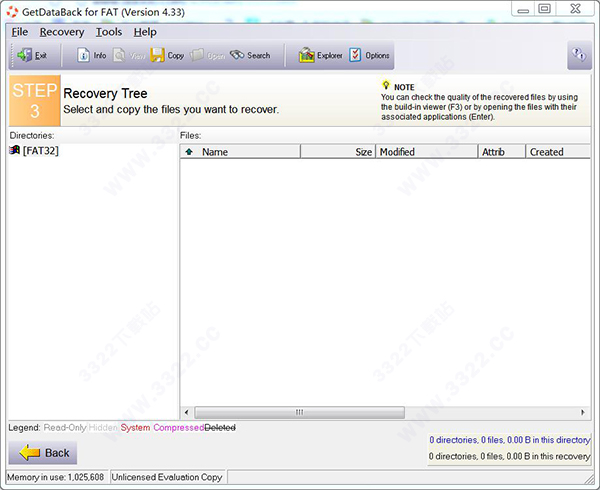
Task: Close the GetDataBack window
Action: coord(575,9)
